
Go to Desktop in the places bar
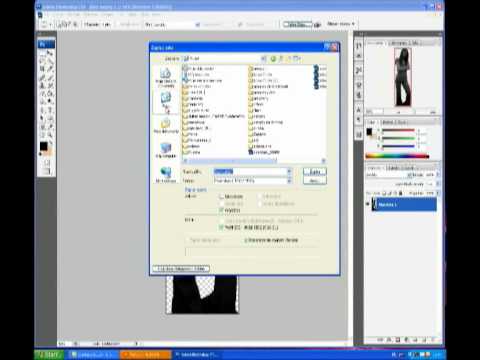click(x=166, y=102)
